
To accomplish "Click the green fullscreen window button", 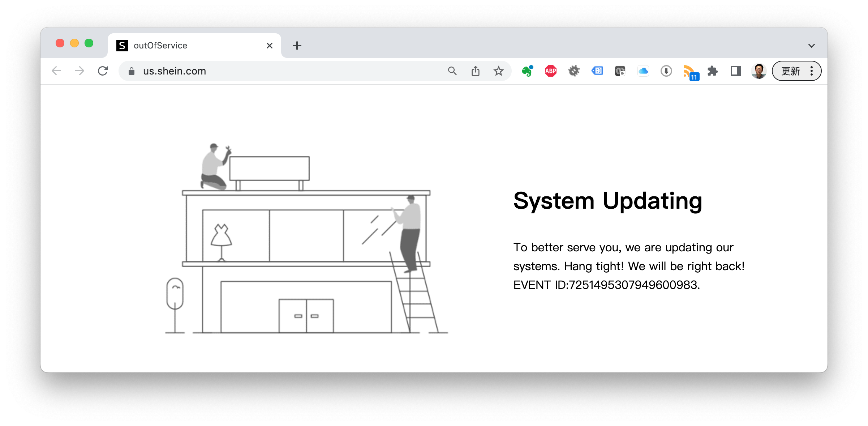I will click(x=89, y=43).
